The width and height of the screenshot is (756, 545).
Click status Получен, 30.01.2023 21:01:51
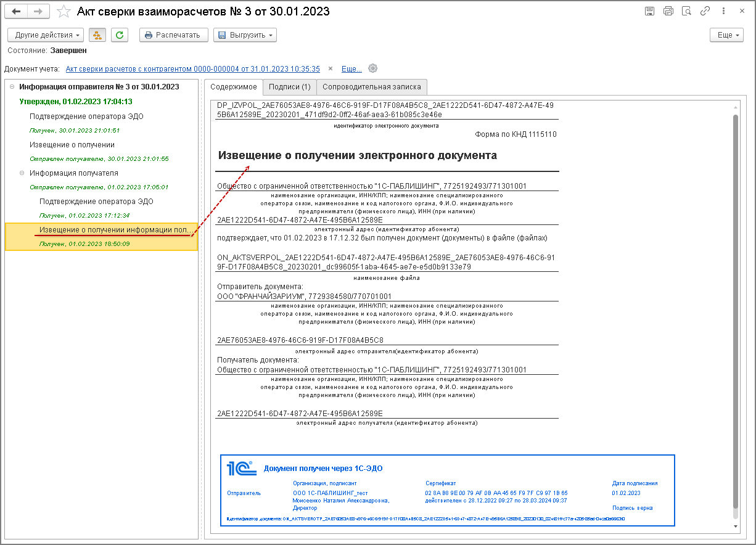pyautogui.click(x=74, y=131)
